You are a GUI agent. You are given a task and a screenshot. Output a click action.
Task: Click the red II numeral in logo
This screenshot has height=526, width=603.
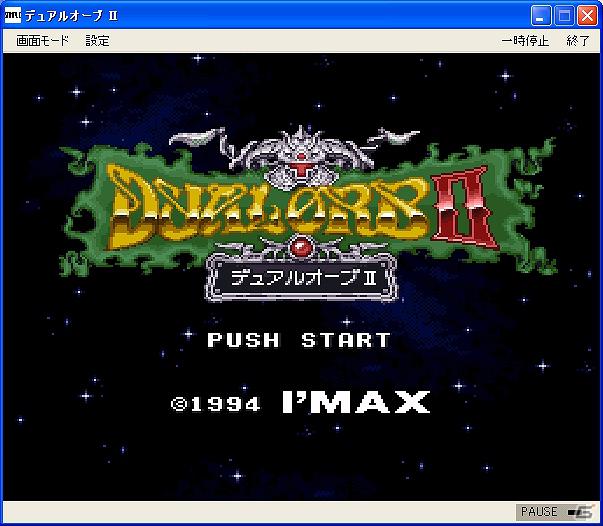(465, 208)
